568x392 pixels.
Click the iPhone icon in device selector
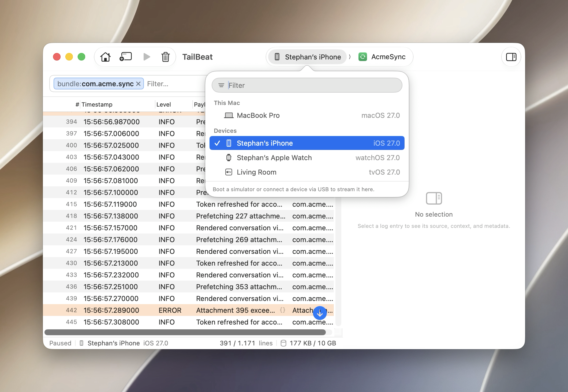click(x=277, y=57)
